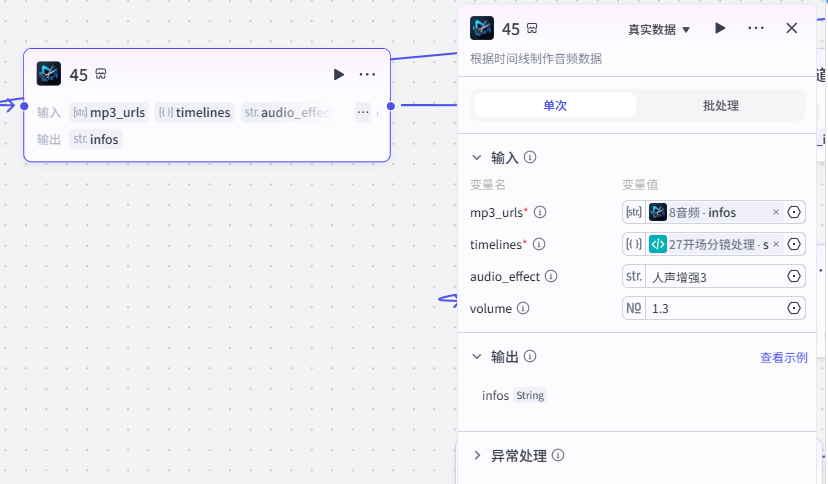The height and width of the screenshot is (484, 828).
Task: Open variable selector for timelines
Action: coord(794,244)
